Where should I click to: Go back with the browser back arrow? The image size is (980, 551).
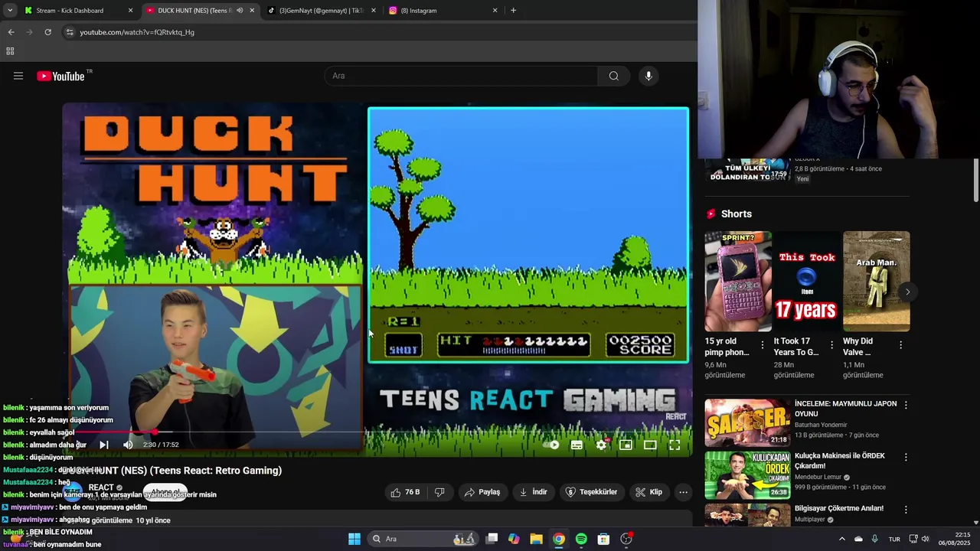pos(11,32)
